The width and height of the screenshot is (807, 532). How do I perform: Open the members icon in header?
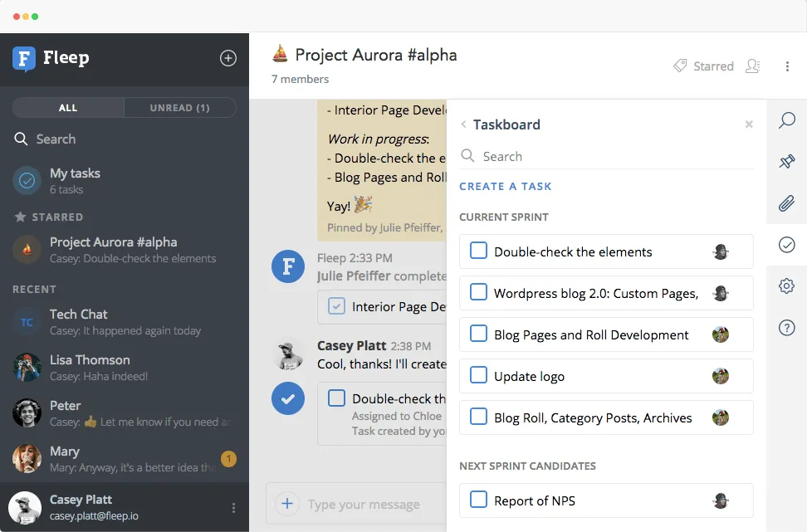click(x=752, y=66)
